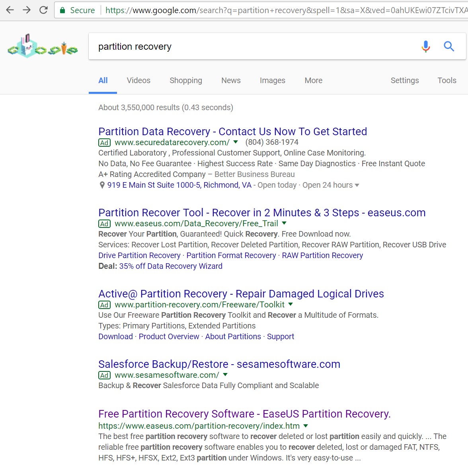Click the browser back arrow

click(x=10, y=10)
